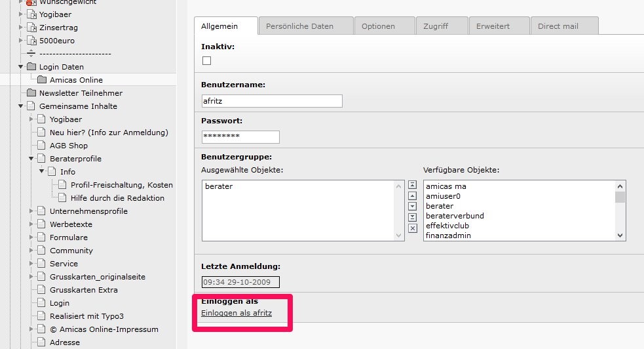644x349 pixels.
Task: Click the move-up arrow icon
Action: (412, 195)
